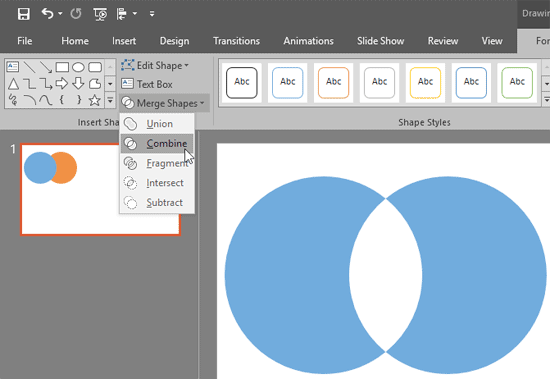Select the Isosceles Triangle shape
Screen dimensions: 550x379
[13, 84]
